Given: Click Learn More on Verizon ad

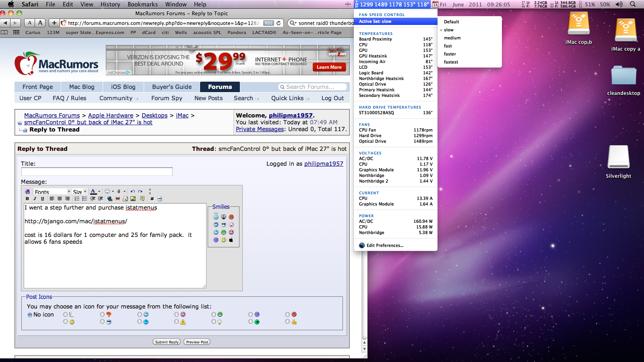Looking at the screenshot, I should click(329, 67).
